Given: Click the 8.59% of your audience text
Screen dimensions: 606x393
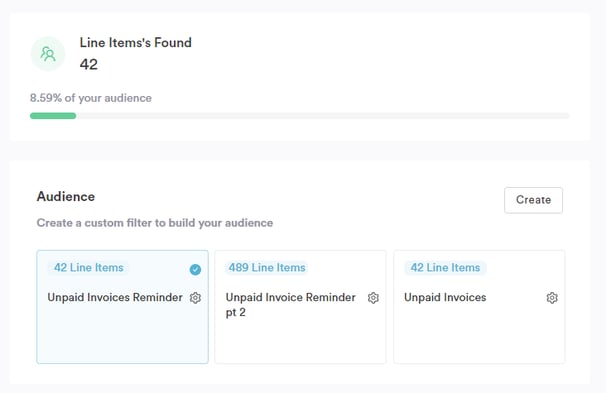Looking at the screenshot, I should 91,98.
